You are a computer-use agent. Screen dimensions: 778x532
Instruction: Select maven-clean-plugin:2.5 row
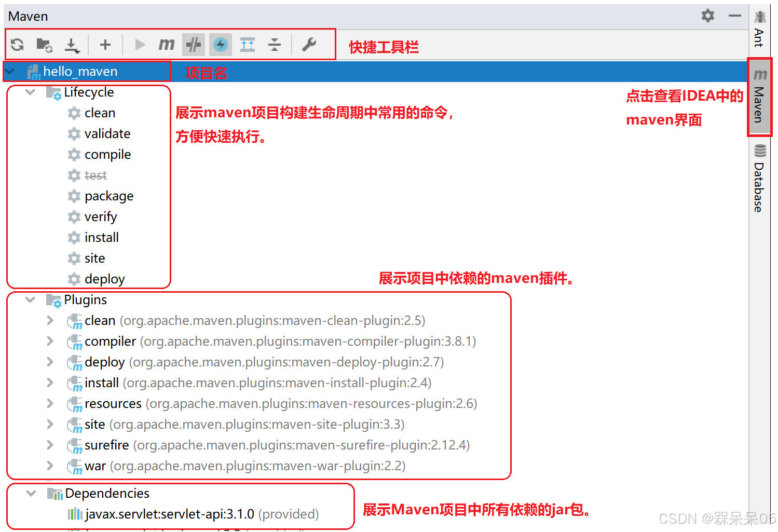[255, 321]
